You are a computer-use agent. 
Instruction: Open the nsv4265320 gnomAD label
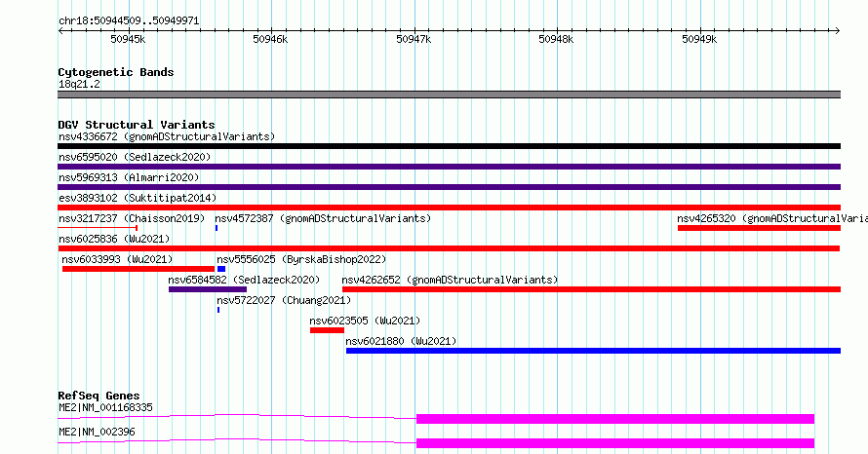772,218
